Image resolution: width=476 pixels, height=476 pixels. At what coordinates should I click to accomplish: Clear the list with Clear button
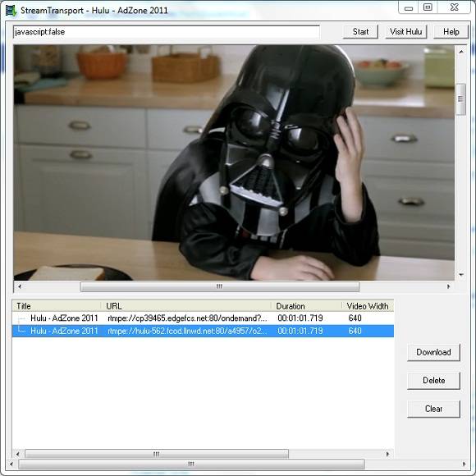(433, 409)
